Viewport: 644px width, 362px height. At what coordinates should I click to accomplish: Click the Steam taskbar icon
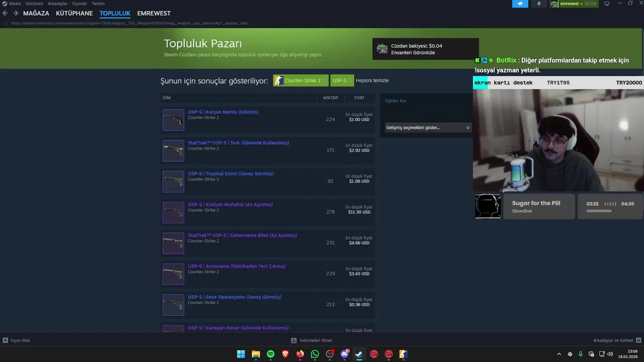tap(359, 354)
